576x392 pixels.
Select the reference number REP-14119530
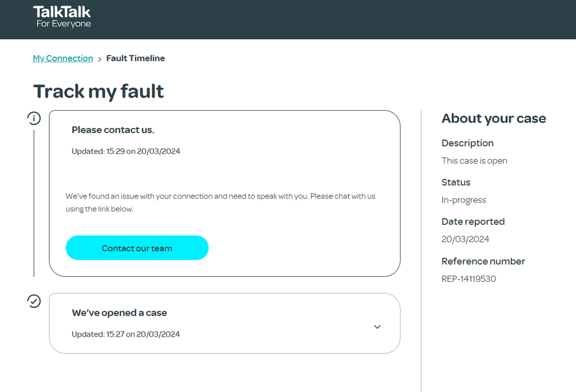pyautogui.click(x=469, y=278)
